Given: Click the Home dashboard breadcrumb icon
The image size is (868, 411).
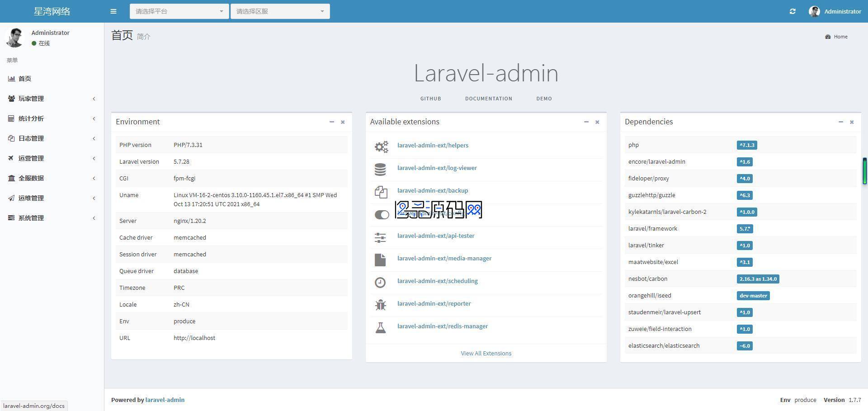Looking at the screenshot, I should [828, 37].
